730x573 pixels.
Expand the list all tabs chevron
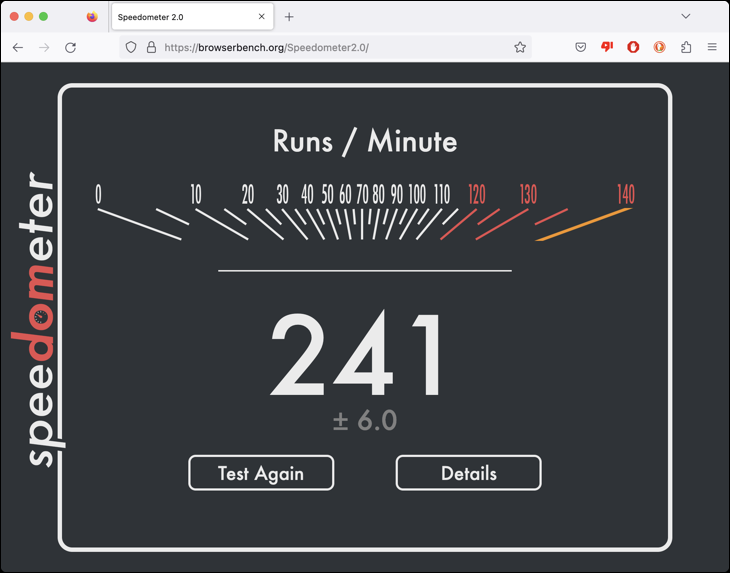686,16
